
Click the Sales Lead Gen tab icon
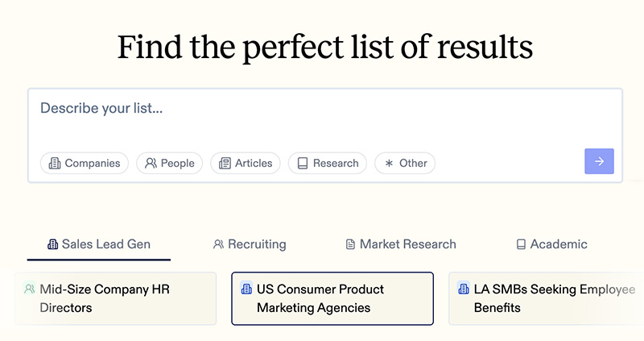click(52, 244)
